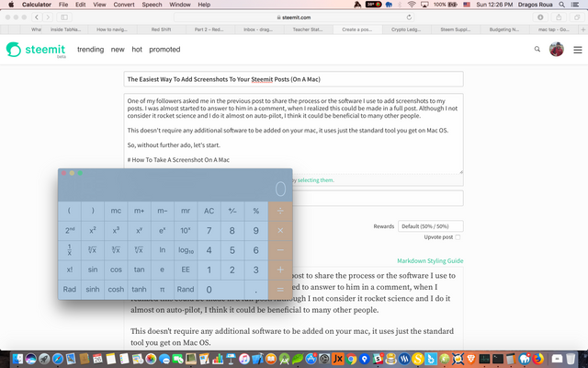Switch to the Crypto Ledg... tab
The image size is (588, 368).
point(406,29)
